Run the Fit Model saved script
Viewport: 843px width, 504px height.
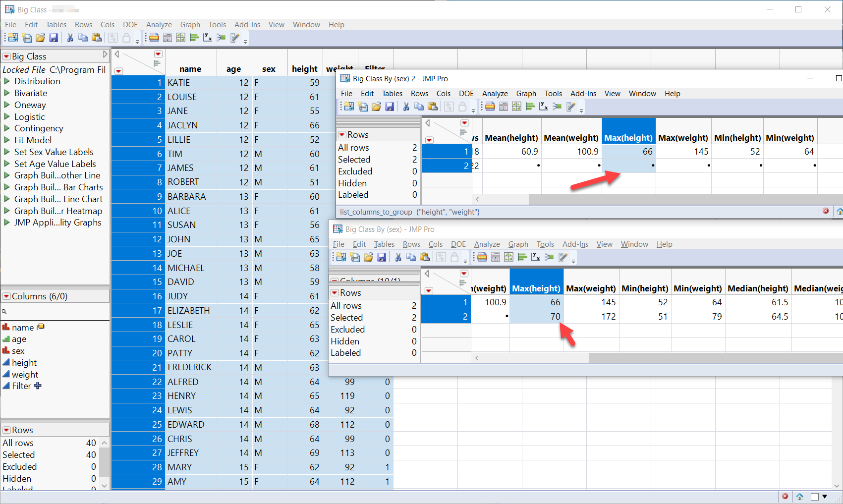(x=33, y=140)
